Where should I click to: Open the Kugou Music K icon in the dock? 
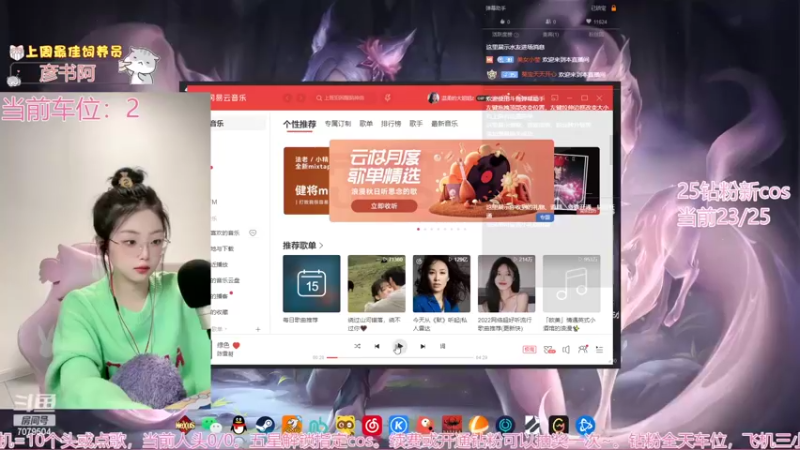coord(398,424)
